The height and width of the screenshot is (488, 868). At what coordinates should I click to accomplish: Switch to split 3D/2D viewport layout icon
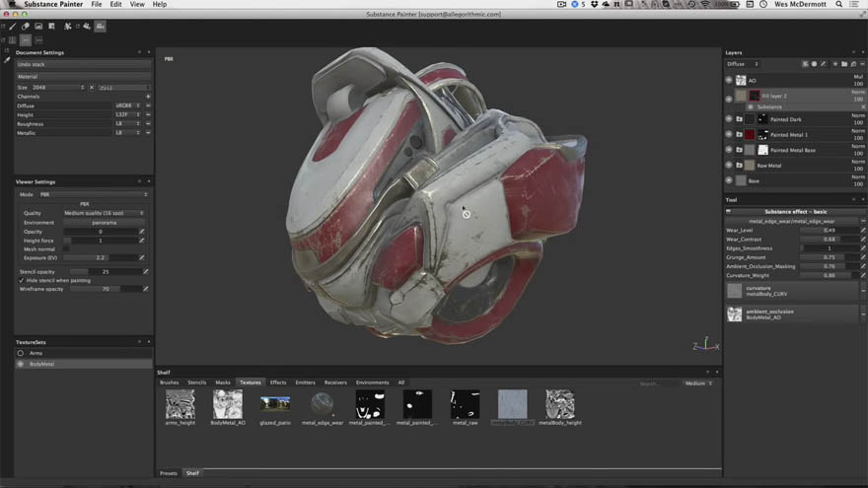(12, 39)
